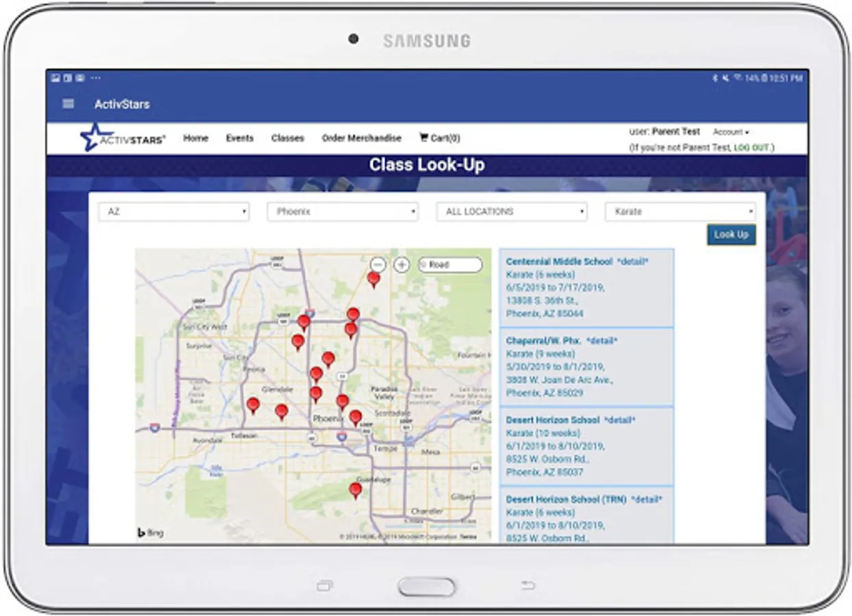Click the dates 6/5/2019 to 7/17/2019
Screen dimensions: 852x616
point(555,287)
